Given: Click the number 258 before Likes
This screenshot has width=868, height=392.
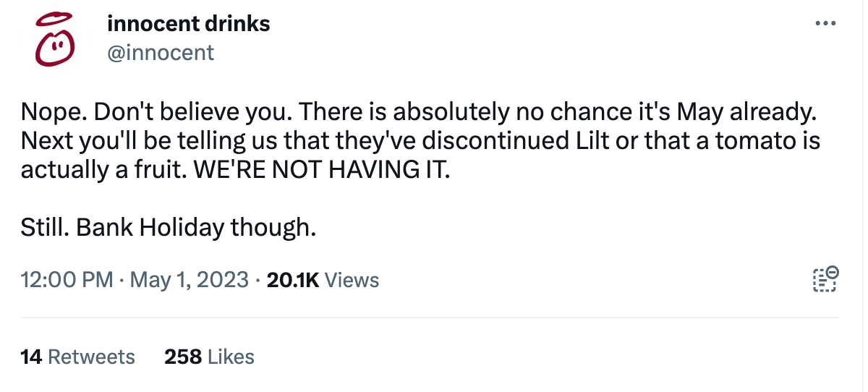Looking at the screenshot, I should (x=183, y=357).
